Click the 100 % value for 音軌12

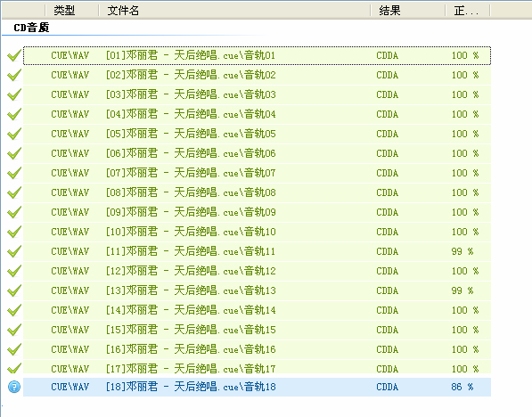tap(465, 272)
